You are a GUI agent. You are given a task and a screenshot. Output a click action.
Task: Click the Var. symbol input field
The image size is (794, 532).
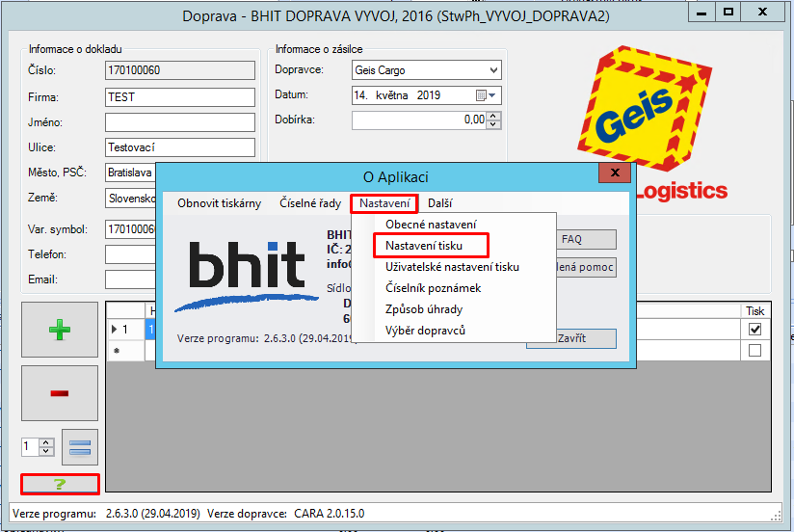[x=131, y=229]
